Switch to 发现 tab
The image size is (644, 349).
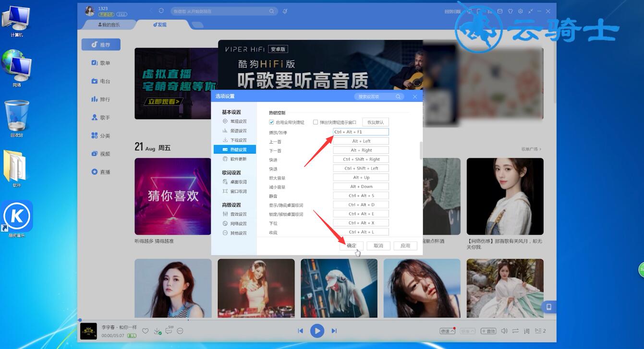(x=160, y=24)
